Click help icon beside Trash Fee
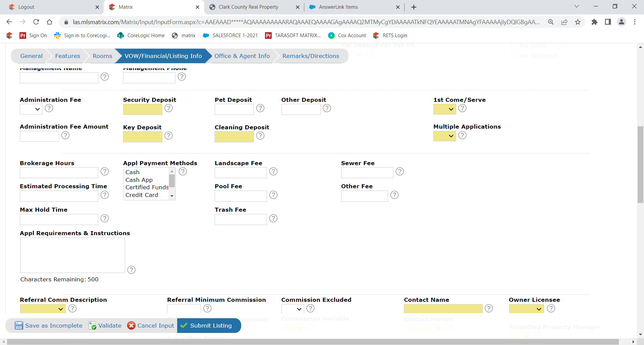 [274, 218]
